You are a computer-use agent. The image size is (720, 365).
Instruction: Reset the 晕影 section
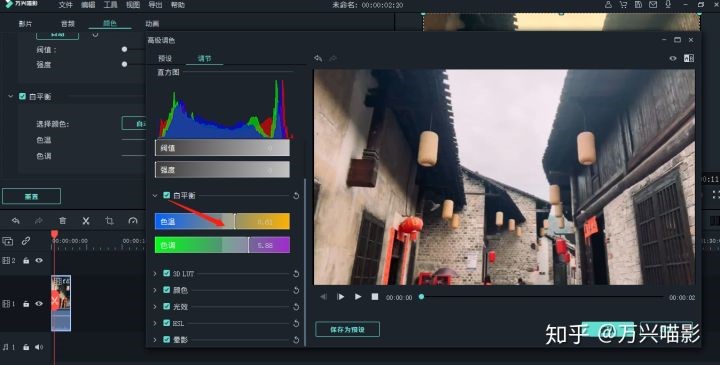(x=296, y=340)
